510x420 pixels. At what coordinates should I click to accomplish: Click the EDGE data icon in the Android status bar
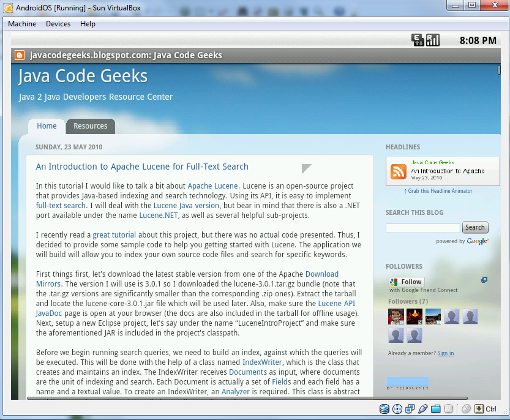point(418,40)
